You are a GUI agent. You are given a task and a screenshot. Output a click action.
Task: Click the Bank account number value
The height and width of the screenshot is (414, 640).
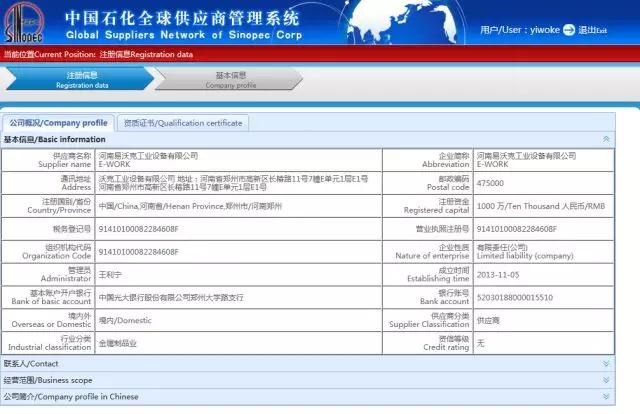point(510,296)
